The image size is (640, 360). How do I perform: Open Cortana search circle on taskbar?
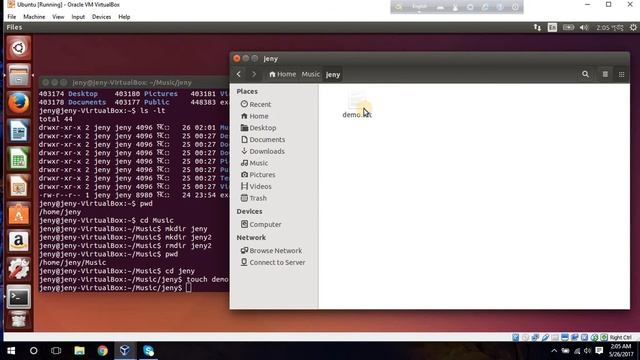click(x=33, y=351)
